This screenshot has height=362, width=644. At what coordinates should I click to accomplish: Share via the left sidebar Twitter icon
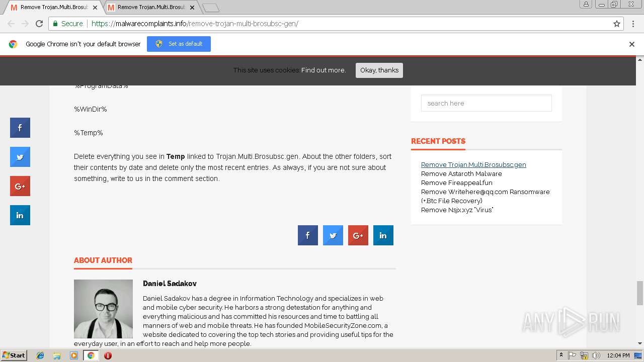pos(20,157)
